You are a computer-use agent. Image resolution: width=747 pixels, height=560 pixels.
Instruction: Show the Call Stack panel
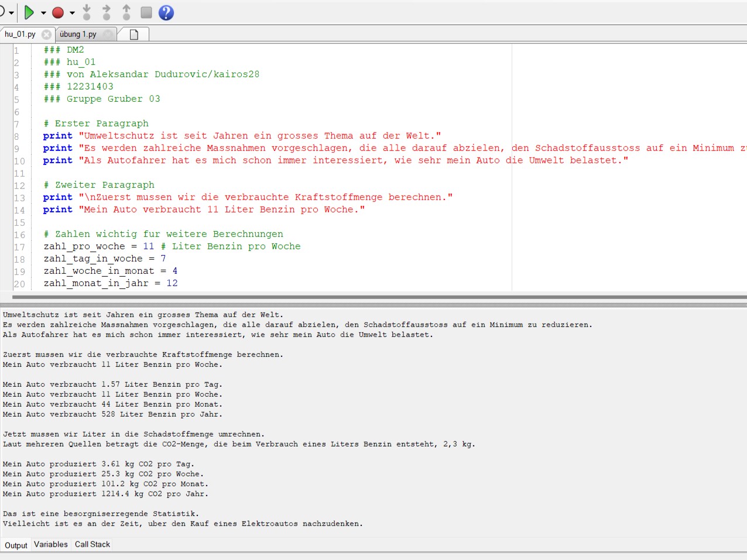click(x=92, y=544)
